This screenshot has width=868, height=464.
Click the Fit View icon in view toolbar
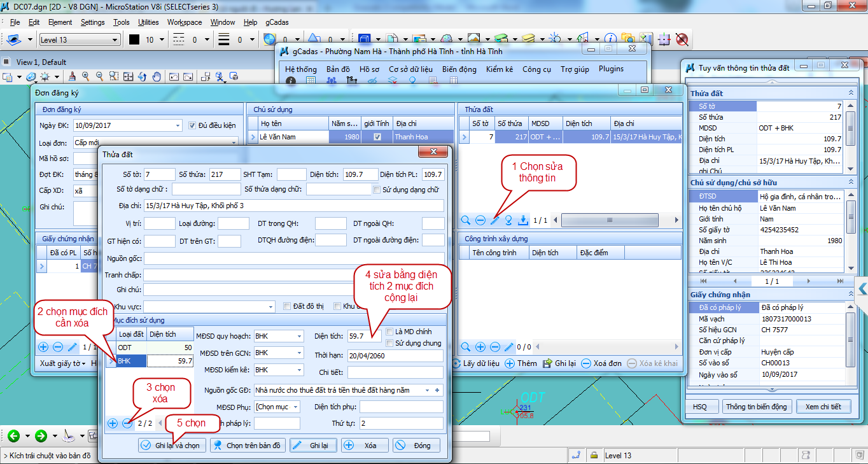pos(128,77)
